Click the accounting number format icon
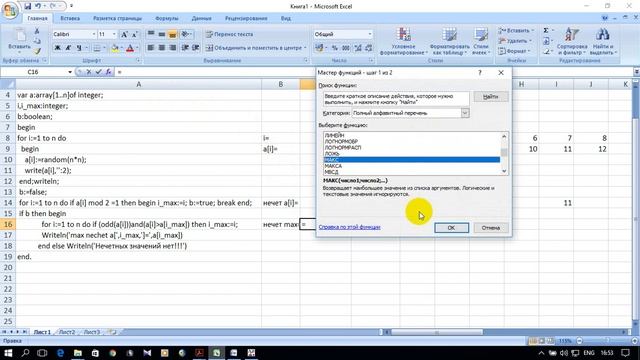Viewport: 640px width, 360px height. 320,48
